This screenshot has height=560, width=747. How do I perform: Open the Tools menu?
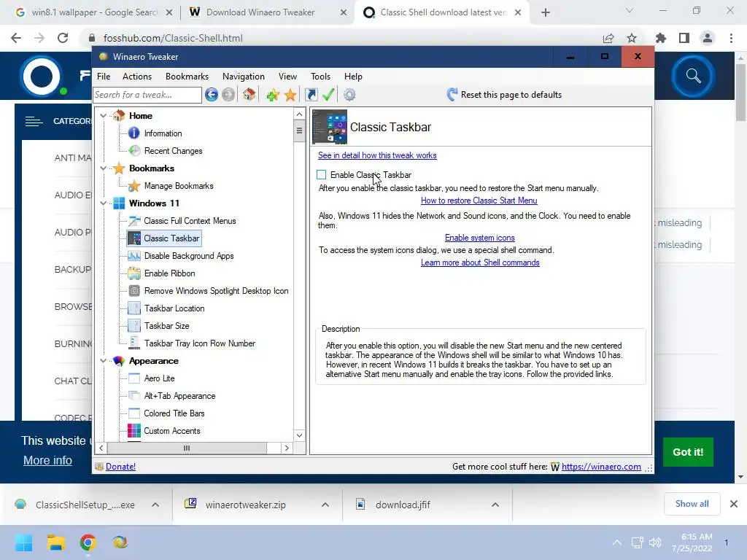[321, 76]
